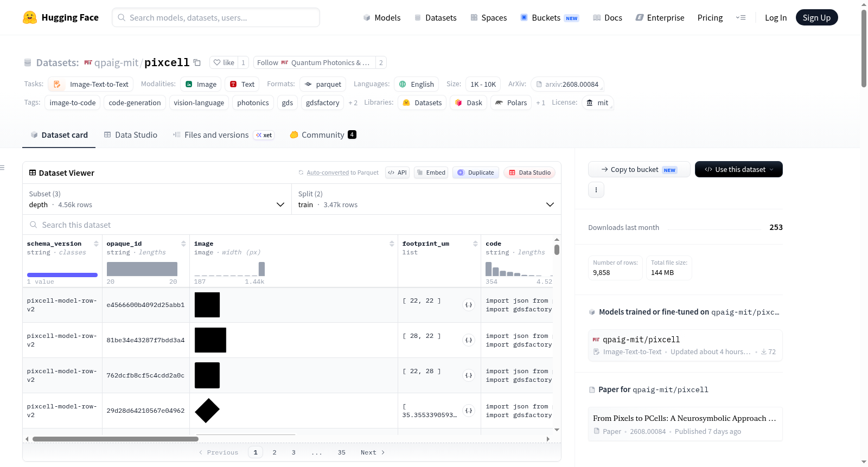The width and height of the screenshot is (868, 467).
Task: Expand JSON for footprint row 22, 22
Action: (x=469, y=305)
